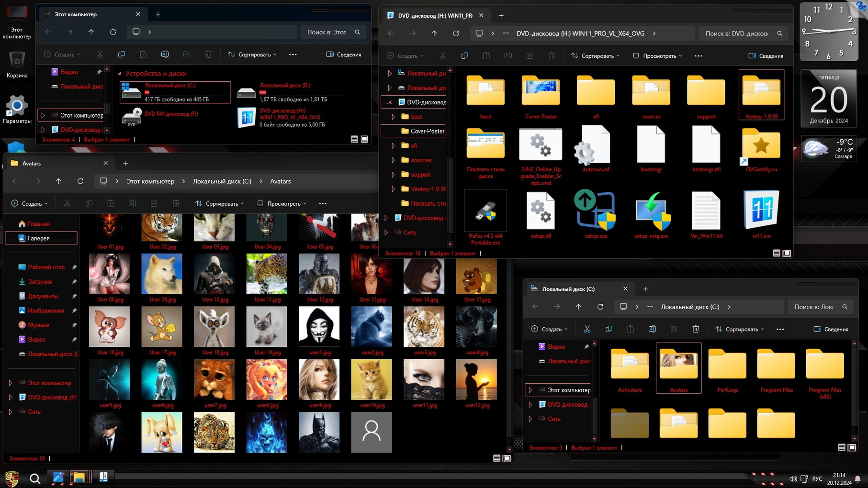Open volume control in system tray
Viewport: 868px width, 488px height.
tap(793, 479)
